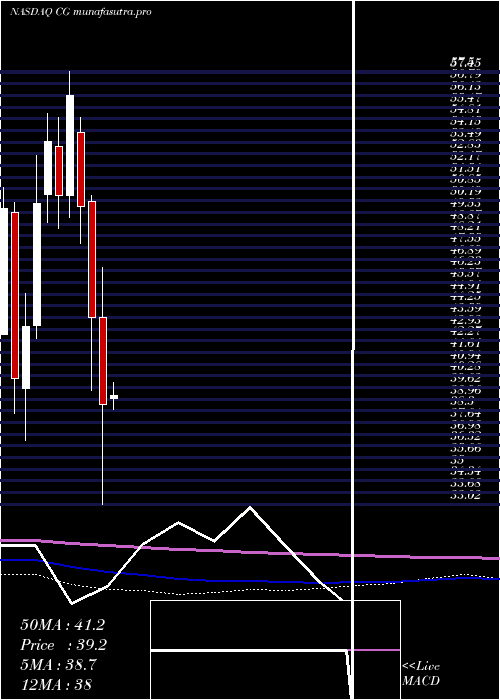
Task: Click the 50.19 price axis label
Action: 465,192
